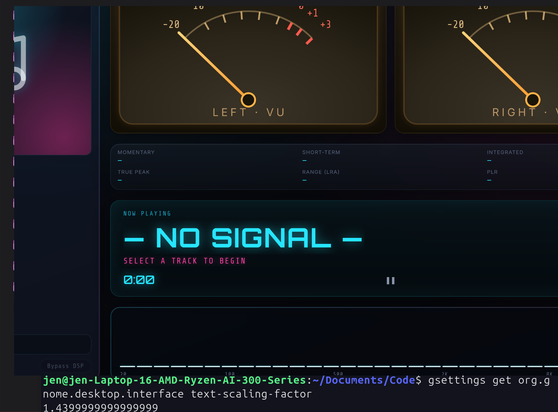The height and width of the screenshot is (412, 558).
Task: Click the pause button in Now Playing
Action: click(x=390, y=281)
